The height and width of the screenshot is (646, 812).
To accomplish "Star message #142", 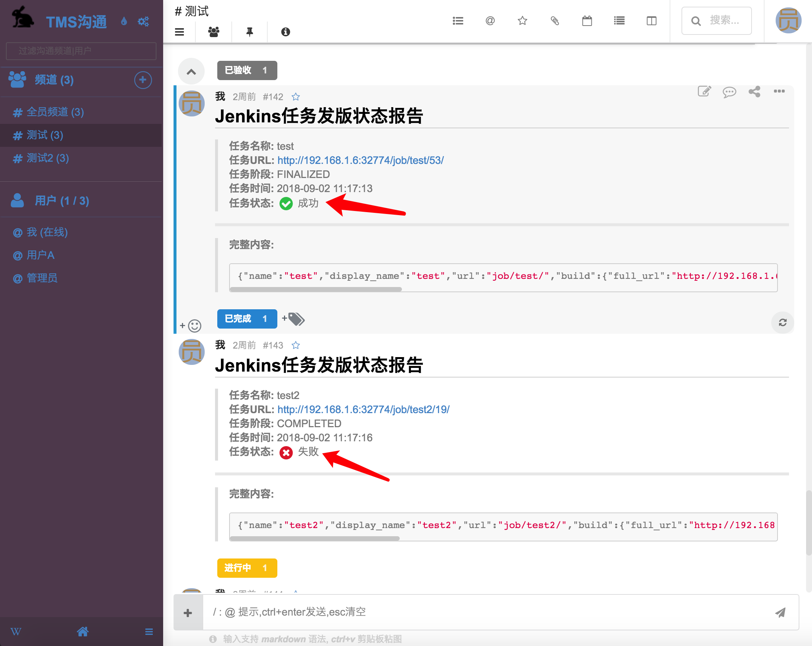I will pyautogui.click(x=296, y=97).
